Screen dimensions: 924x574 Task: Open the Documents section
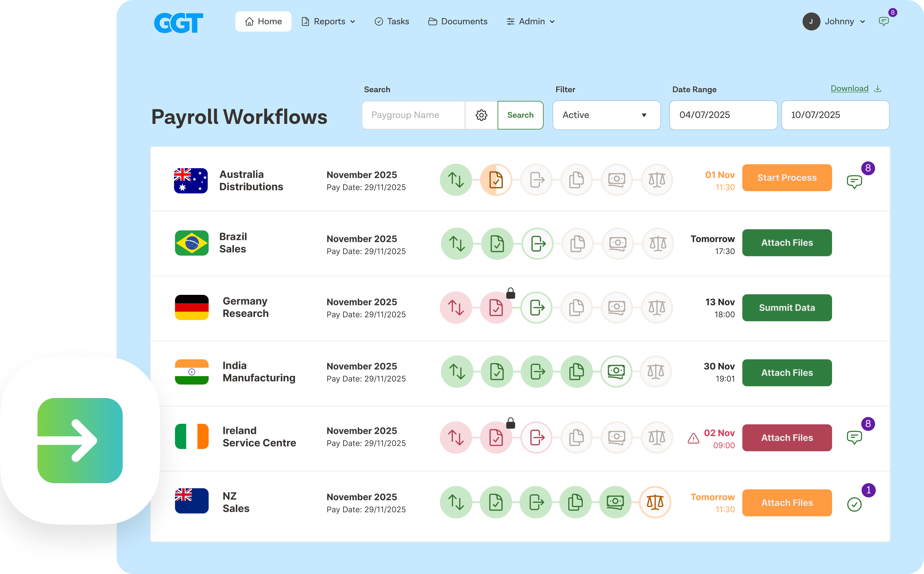(x=458, y=21)
